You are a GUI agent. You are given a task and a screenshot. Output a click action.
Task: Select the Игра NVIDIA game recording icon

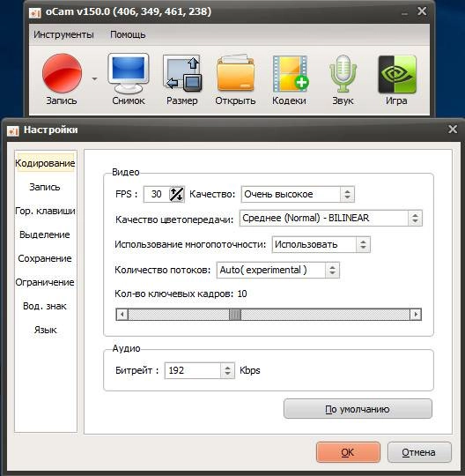[397, 79]
